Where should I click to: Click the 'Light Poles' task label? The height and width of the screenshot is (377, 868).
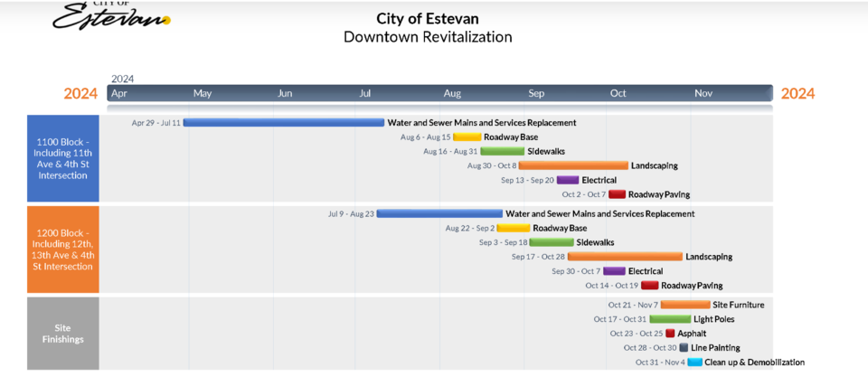[x=714, y=319]
